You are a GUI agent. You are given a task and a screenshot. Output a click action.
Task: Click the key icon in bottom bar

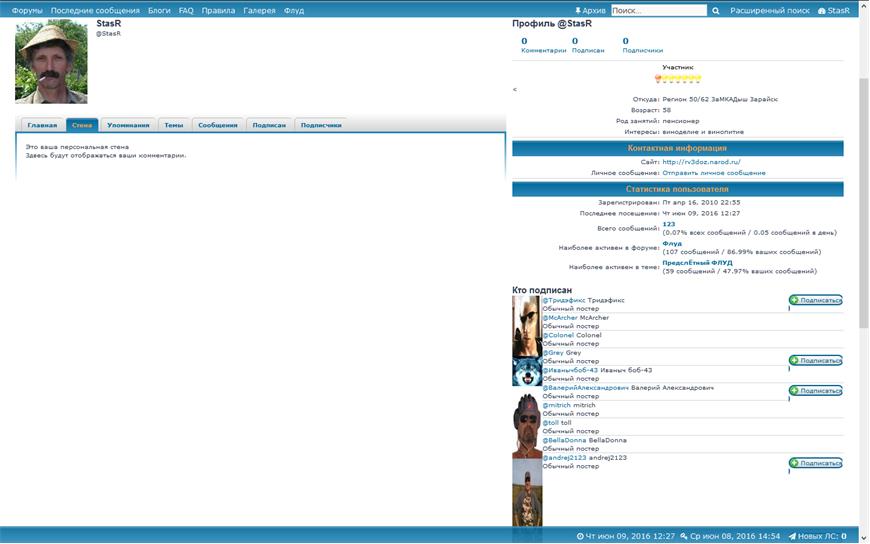683,536
